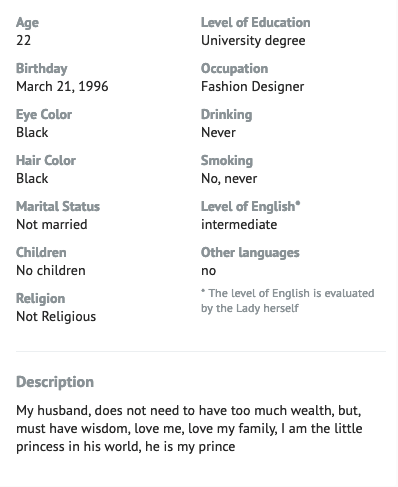Image resolution: width=398 pixels, height=487 pixels.
Task: Click the Birthday heading
Action: pos(42,69)
